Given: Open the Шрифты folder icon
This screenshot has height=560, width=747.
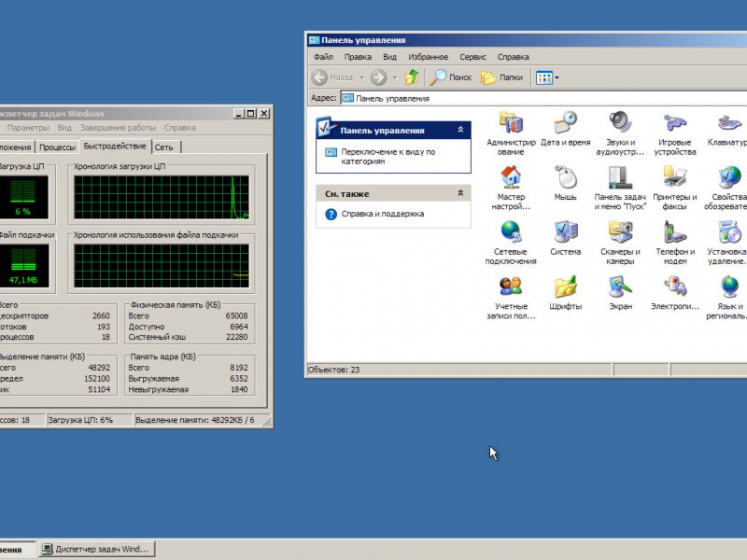Looking at the screenshot, I should click(x=566, y=287).
